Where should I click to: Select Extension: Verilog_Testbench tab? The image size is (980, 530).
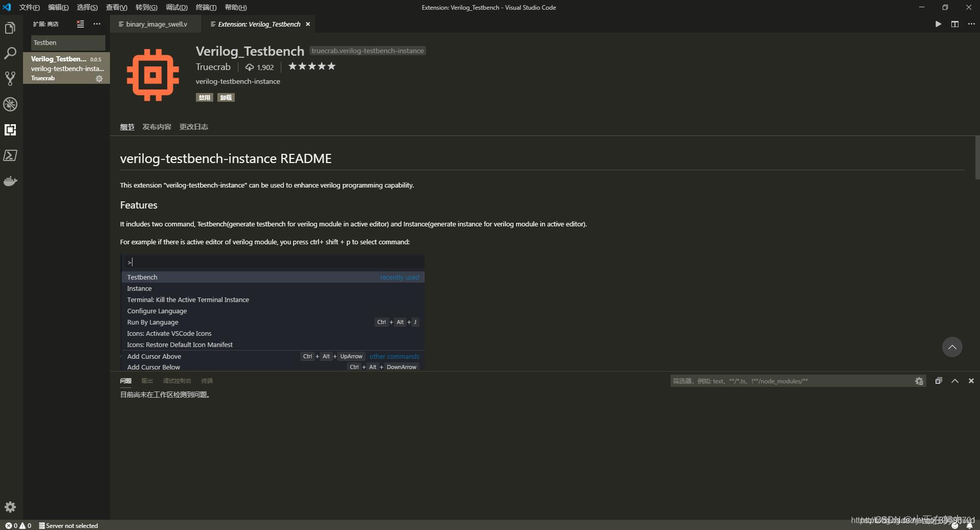pos(259,24)
